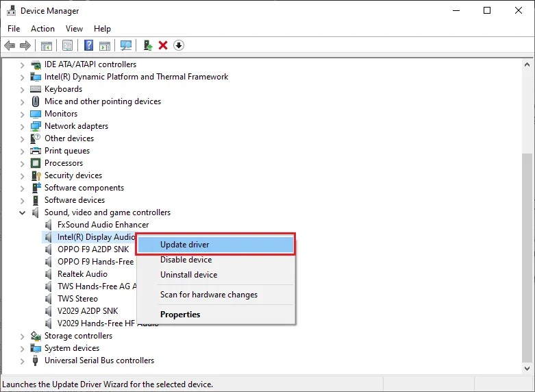Click the Scan for hardware changes monitor icon
This screenshot has height=392, width=535.
(x=126, y=45)
